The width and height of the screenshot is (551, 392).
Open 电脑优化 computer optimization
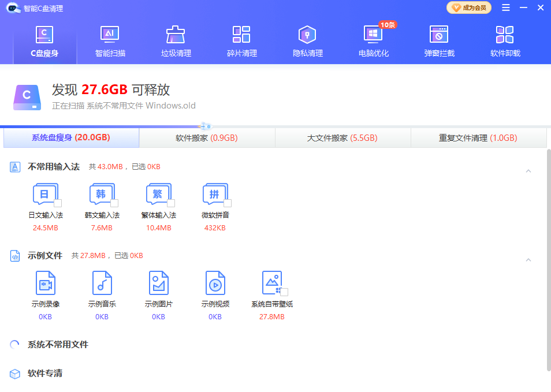click(x=373, y=35)
